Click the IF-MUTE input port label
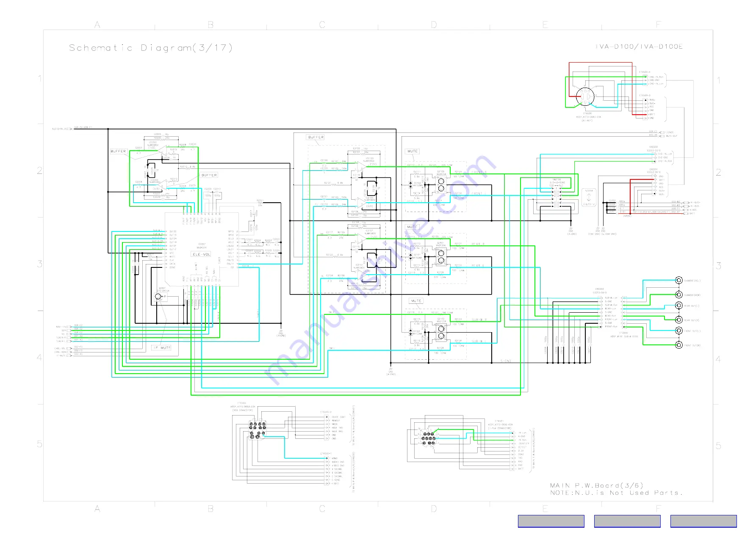The width and height of the screenshot is (756, 534). pyautogui.click(x=61, y=355)
